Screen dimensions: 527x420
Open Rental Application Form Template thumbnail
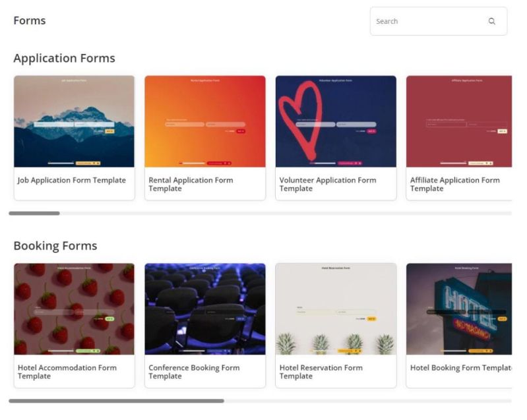click(205, 121)
